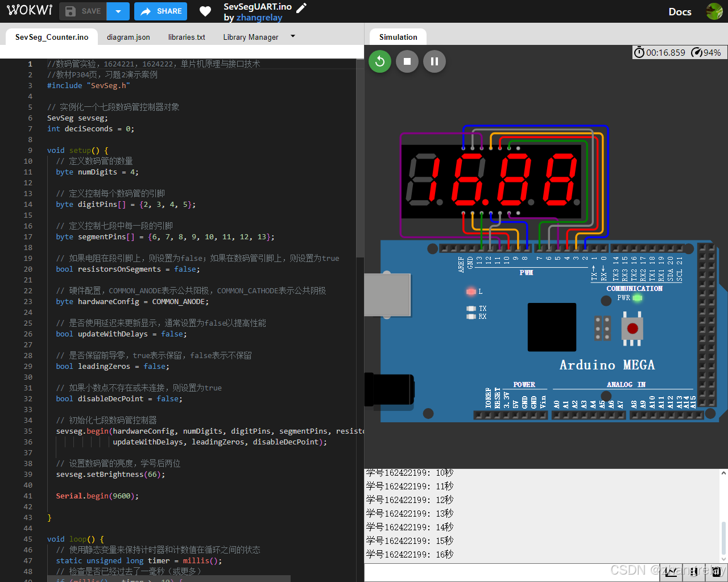The height and width of the screenshot is (582, 728).
Task: Open the save options dropdown arrow
Action: click(118, 11)
